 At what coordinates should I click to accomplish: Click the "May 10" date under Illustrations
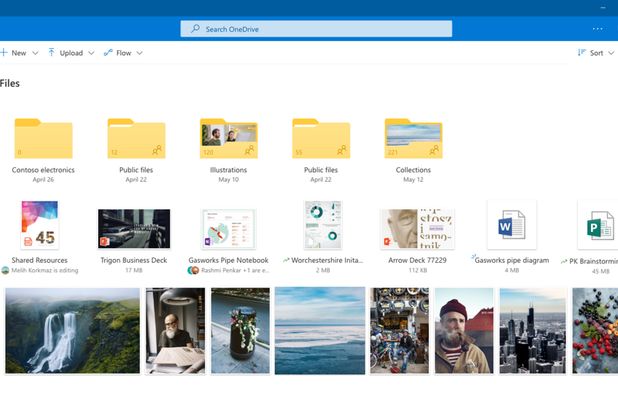tap(229, 180)
